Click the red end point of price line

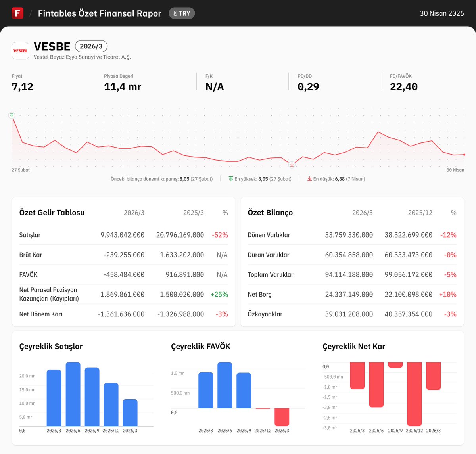464,155
